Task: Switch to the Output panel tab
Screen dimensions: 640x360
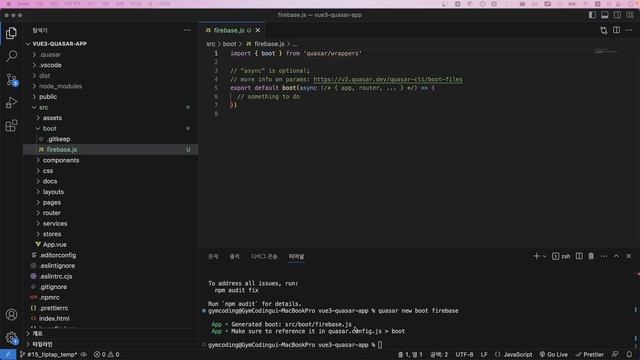Action: pos(234,256)
